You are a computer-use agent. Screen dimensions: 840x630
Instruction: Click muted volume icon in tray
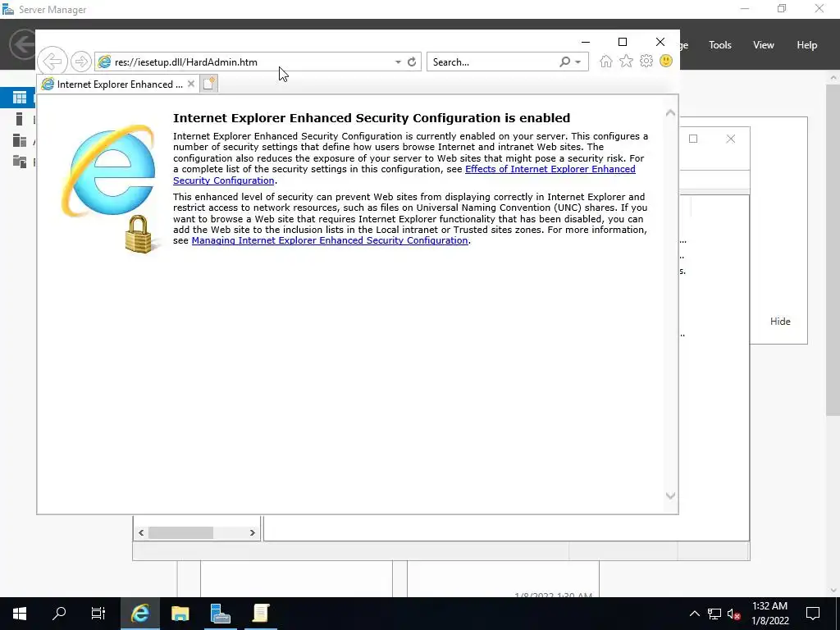733,614
